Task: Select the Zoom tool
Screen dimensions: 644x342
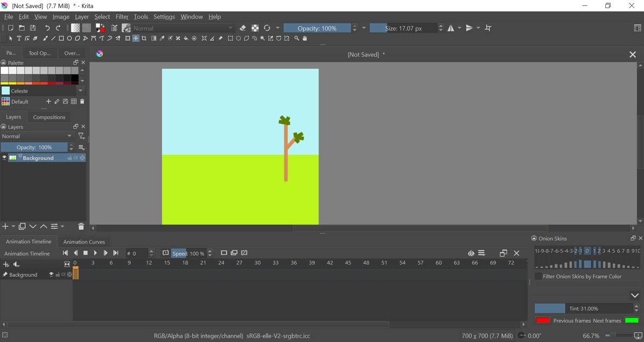Action: click(x=296, y=38)
